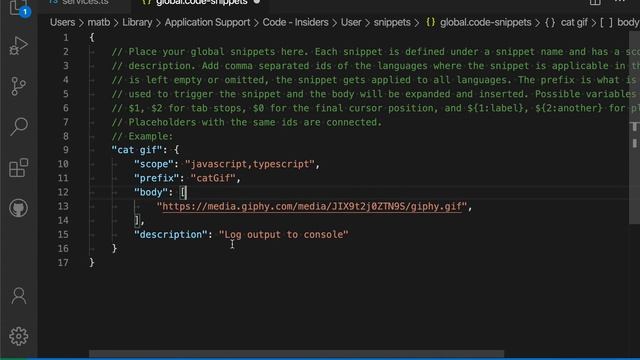
Task: Click the "javascript,typescript" value
Action: (250, 164)
